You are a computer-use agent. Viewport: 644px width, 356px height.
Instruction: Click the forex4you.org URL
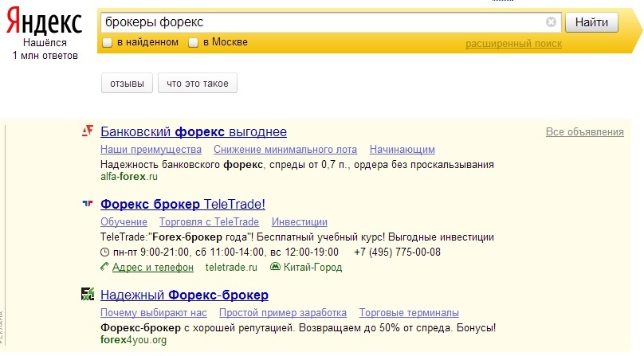pos(133,340)
